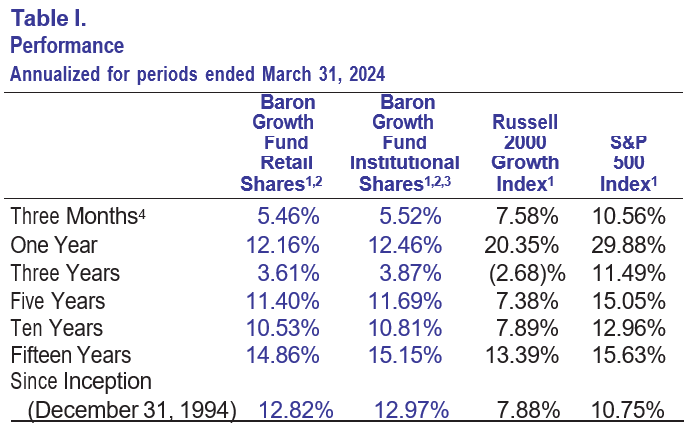The width and height of the screenshot is (690, 434).
Task: Click the "Since Inception" label
Action: point(81,381)
